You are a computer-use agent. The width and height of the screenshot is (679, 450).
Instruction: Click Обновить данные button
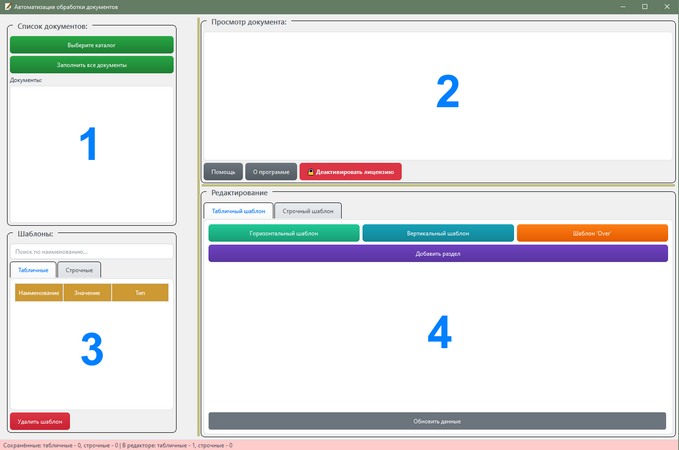(x=437, y=421)
